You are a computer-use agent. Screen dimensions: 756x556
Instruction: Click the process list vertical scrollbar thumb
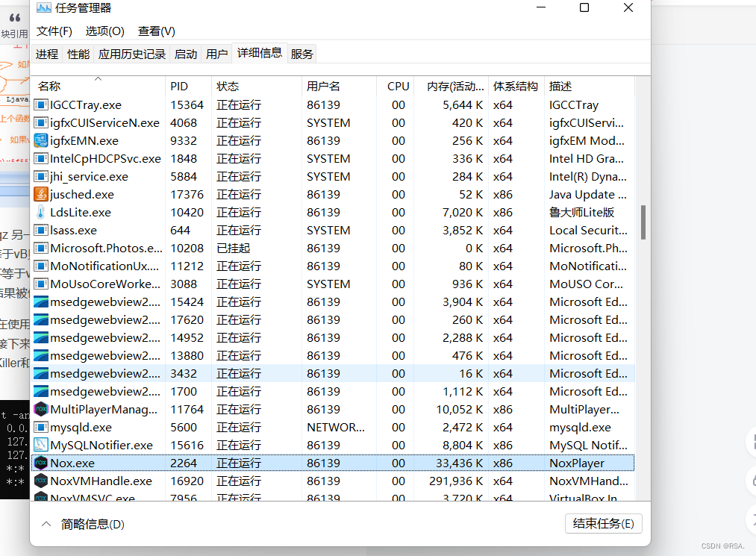pos(643,222)
